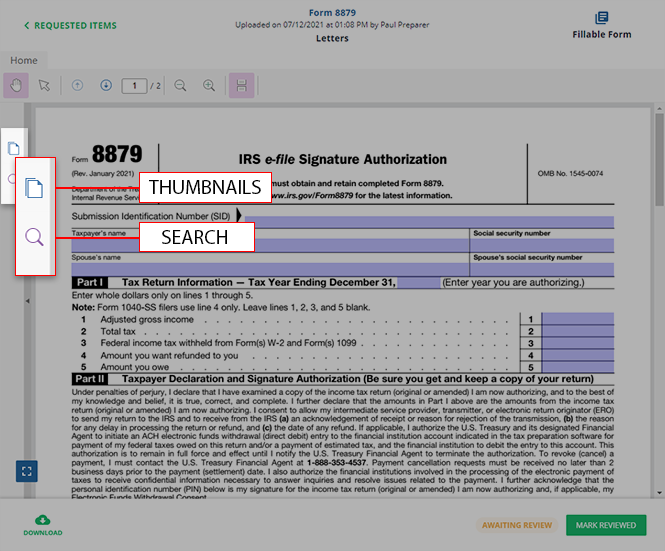Click the Awaiting Review status button
This screenshot has width=665, height=551.
tap(517, 525)
